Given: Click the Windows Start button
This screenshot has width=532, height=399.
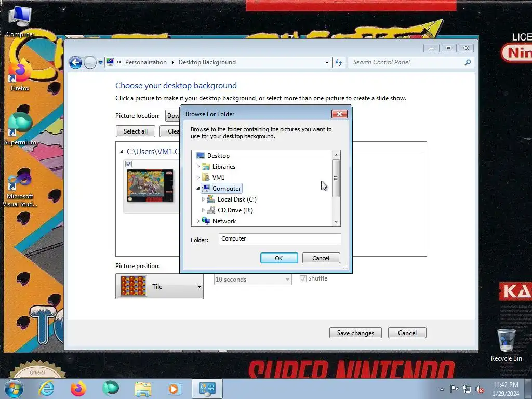Looking at the screenshot, I should click(x=14, y=389).
